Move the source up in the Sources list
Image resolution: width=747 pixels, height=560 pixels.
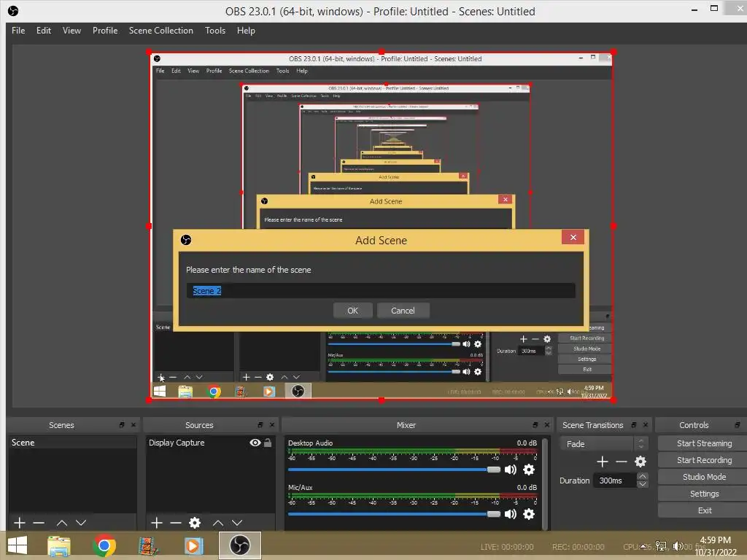click(x=218, y=523)
